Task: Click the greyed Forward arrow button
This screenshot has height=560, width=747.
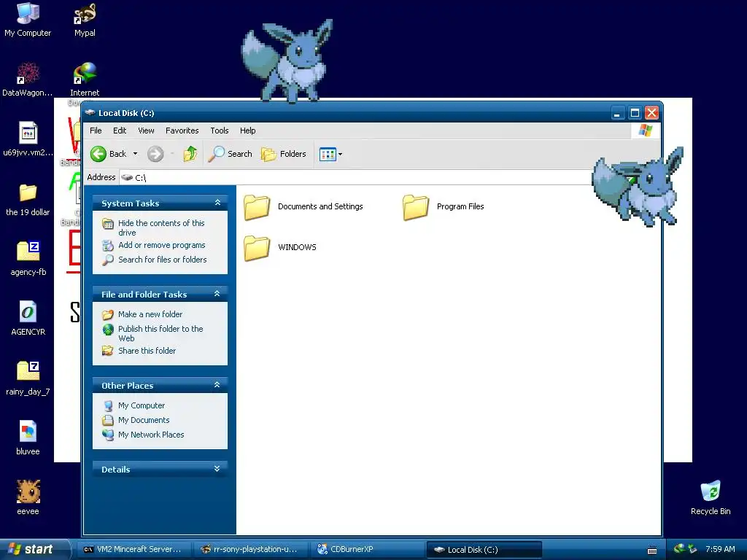Action: (x=155, y=154)
